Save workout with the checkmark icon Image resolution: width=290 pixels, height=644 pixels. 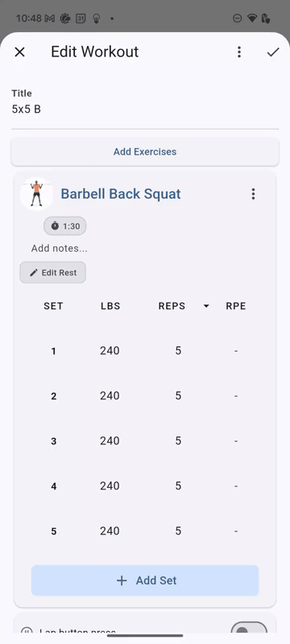(273, 52)
